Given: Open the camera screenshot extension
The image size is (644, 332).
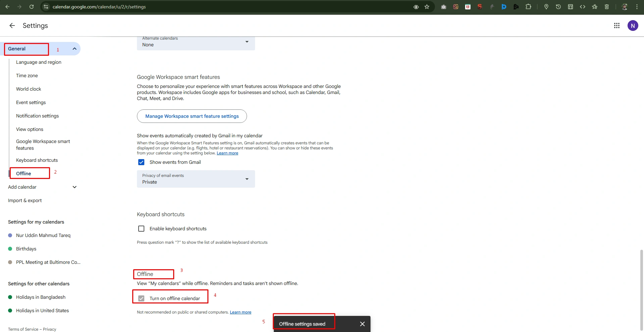Looking at the screenshot, I should click(x=444, y=7).
